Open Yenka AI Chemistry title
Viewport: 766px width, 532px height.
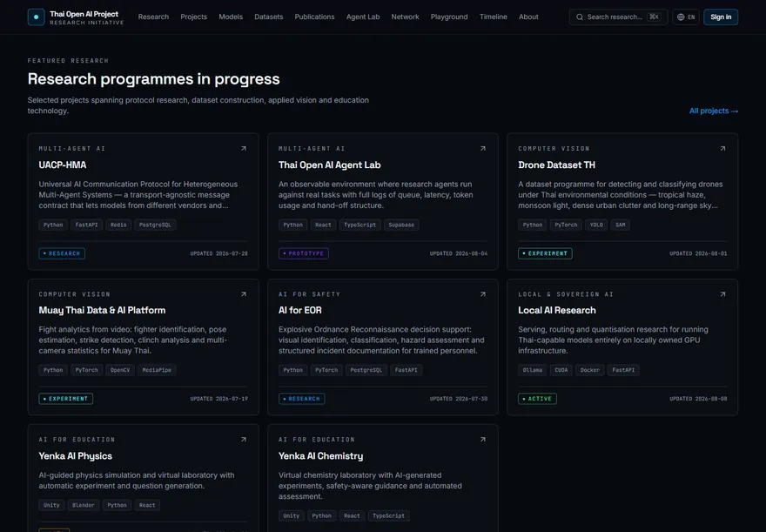320,455
